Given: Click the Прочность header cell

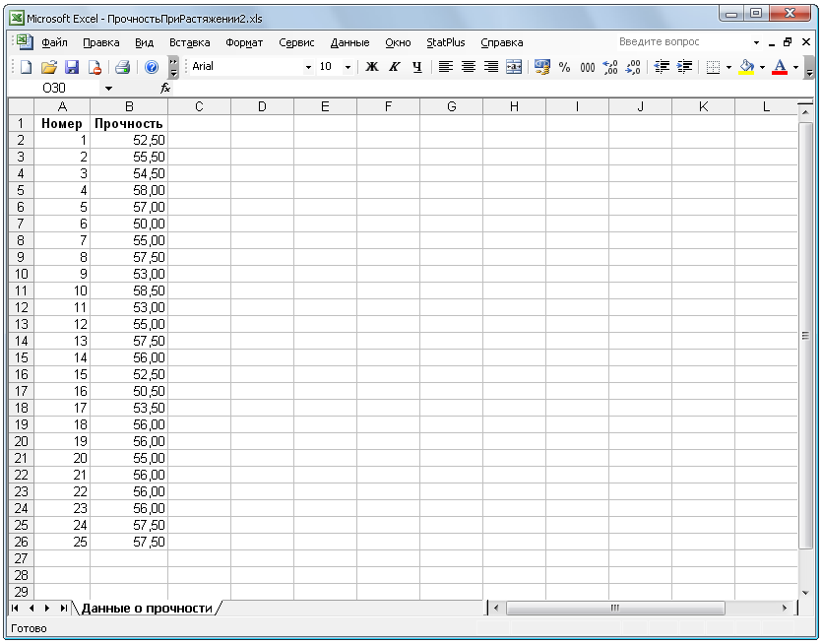Looking at the screenshot, I should 129,124.
